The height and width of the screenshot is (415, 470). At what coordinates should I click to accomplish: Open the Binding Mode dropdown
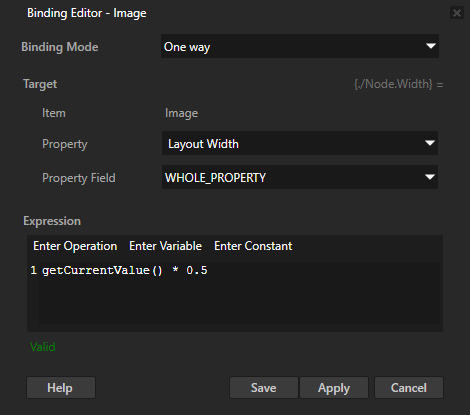coord(300,46)
